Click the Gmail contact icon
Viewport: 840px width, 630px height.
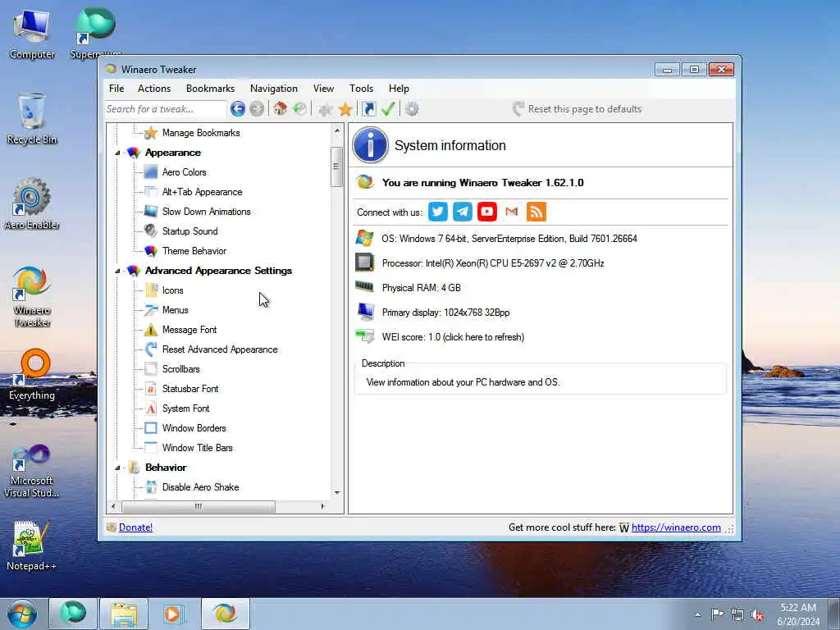tap(512, 212)
